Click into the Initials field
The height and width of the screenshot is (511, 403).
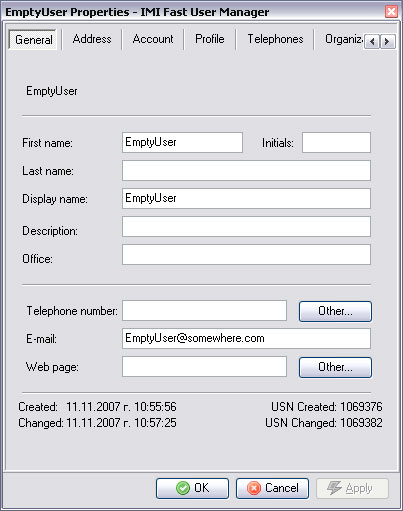point(336,142)
